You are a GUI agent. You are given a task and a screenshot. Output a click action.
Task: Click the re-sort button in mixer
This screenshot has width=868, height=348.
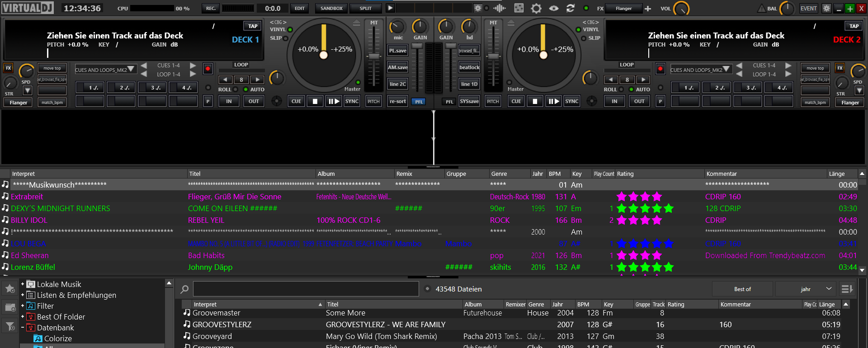[398, 101]
